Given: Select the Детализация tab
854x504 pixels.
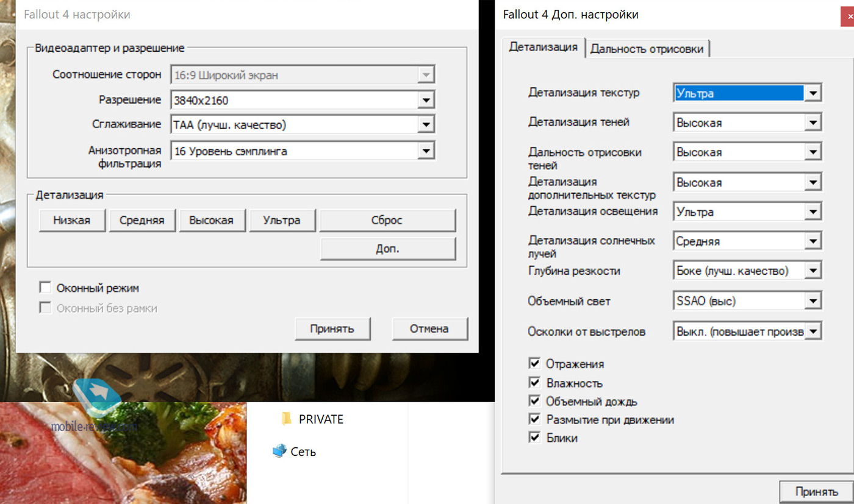Looking at the screenshot, I should coord(543,47).
